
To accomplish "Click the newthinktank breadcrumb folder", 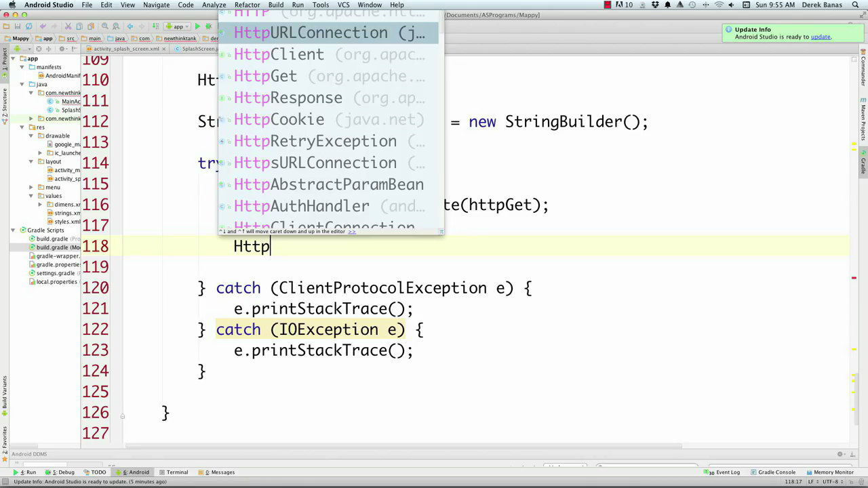I will 175,39.
